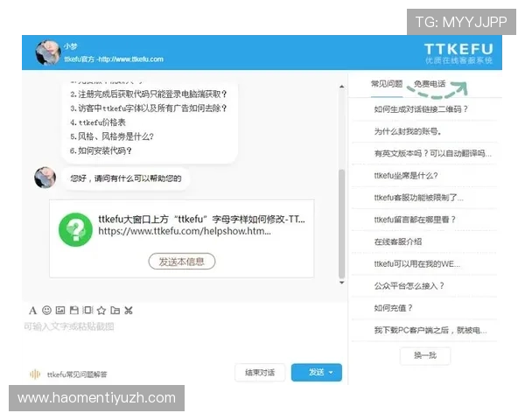
Task: Click the 发送本信息 button
Action: click(x=182, y=262)
